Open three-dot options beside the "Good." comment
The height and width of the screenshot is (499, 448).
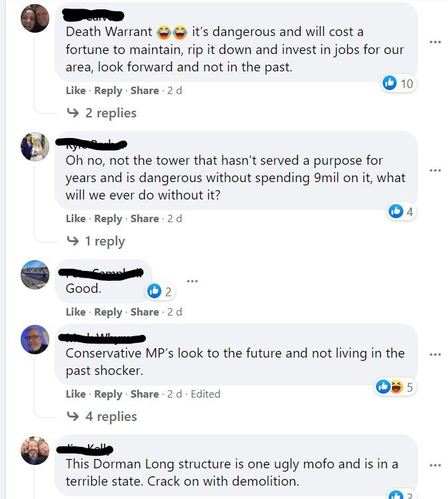(192, 281)
